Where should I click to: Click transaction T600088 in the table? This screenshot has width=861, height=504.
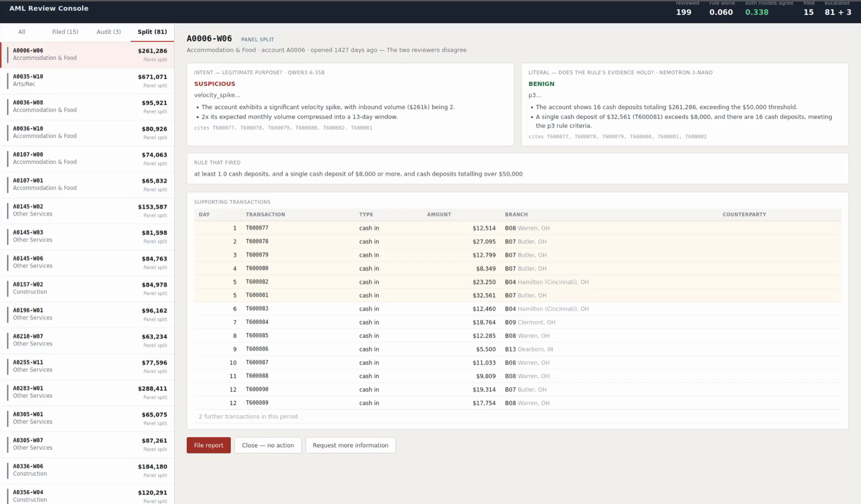(x=518, y=376)
